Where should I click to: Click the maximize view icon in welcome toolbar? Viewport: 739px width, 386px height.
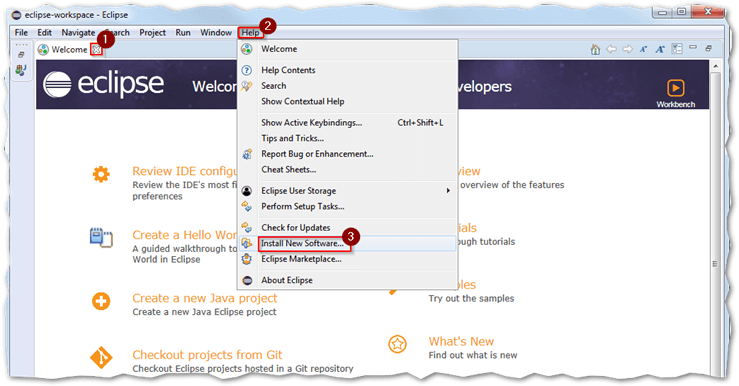coord(708,48)
